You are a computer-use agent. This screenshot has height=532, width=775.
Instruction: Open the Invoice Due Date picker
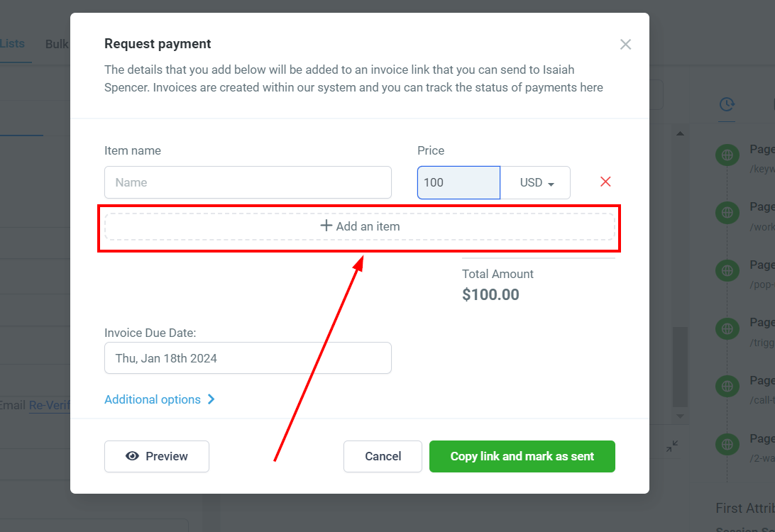click(248, 358)
